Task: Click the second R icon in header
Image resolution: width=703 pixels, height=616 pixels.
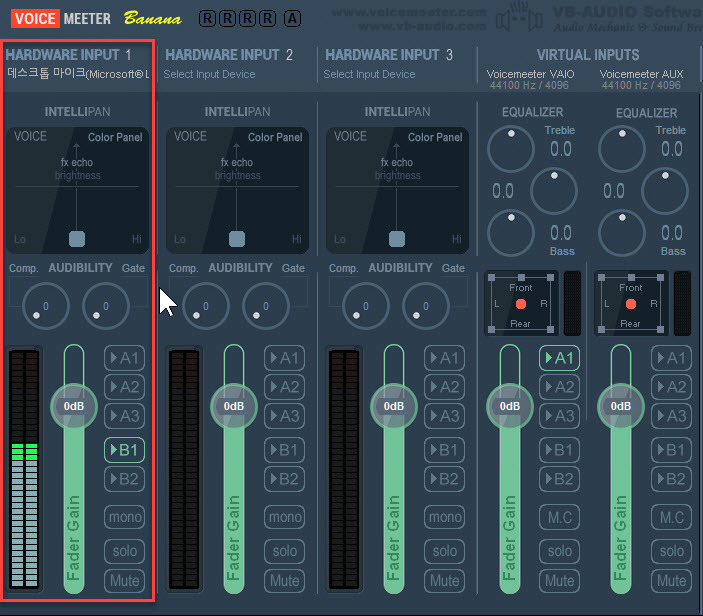Action: 227,18
